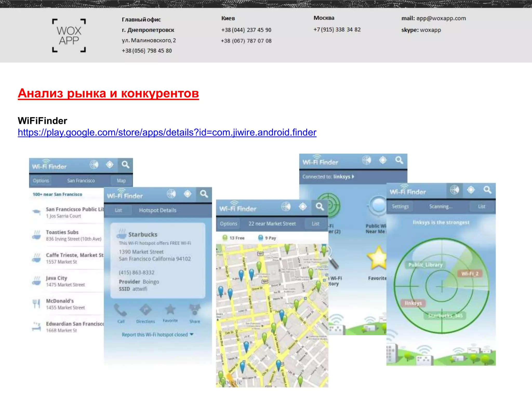The width and height of the screenshot is (532, 399).
Task: Select the Public_Library network on radar
Action: pyautogui.click(x=425, y=265)
